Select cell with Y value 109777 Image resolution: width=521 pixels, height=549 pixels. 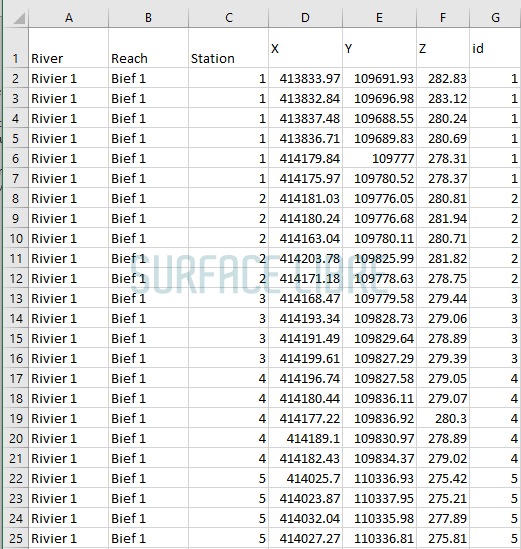coord(380,158)
